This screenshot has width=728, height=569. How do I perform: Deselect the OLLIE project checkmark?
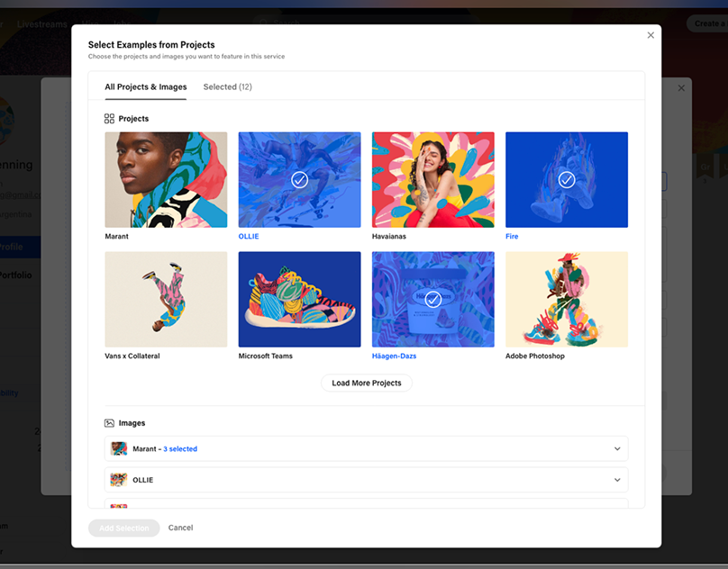coord(299,179)
